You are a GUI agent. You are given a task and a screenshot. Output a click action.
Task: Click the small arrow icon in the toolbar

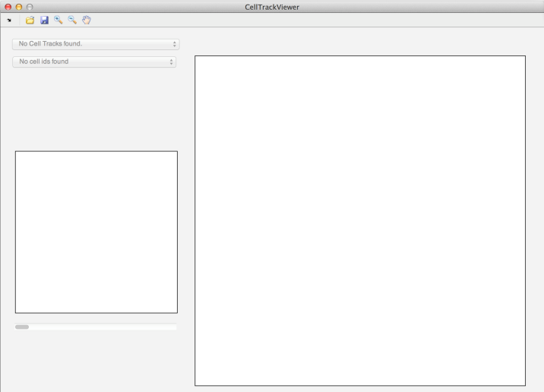tap(9, 21)
